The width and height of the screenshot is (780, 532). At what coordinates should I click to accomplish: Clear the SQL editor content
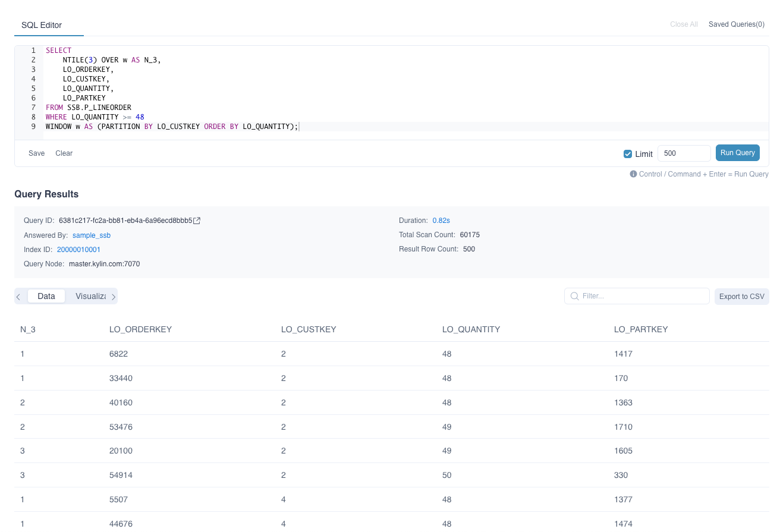coord(64,153)
